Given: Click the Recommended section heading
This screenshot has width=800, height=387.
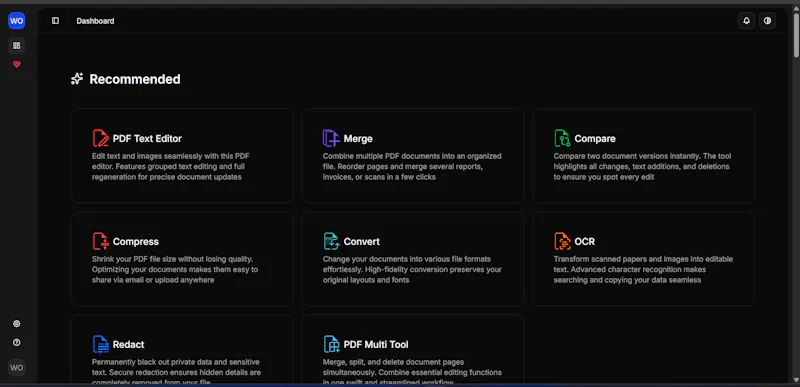Looking at the screenshot, I should [135, 79].
